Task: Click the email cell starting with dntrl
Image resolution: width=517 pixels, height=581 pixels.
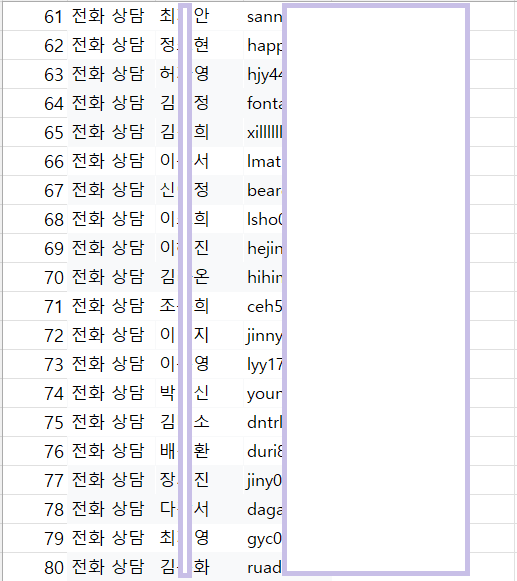Action: [x=264, y=422]
